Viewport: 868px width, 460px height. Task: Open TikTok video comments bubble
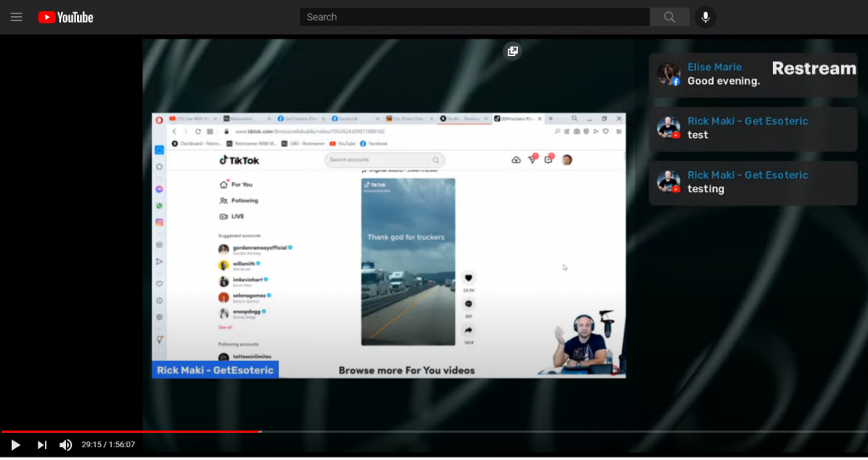(468, 304)
